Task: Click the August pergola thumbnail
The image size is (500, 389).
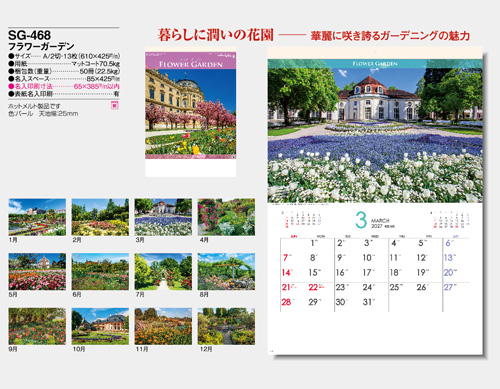Action: tap(226, 272)
